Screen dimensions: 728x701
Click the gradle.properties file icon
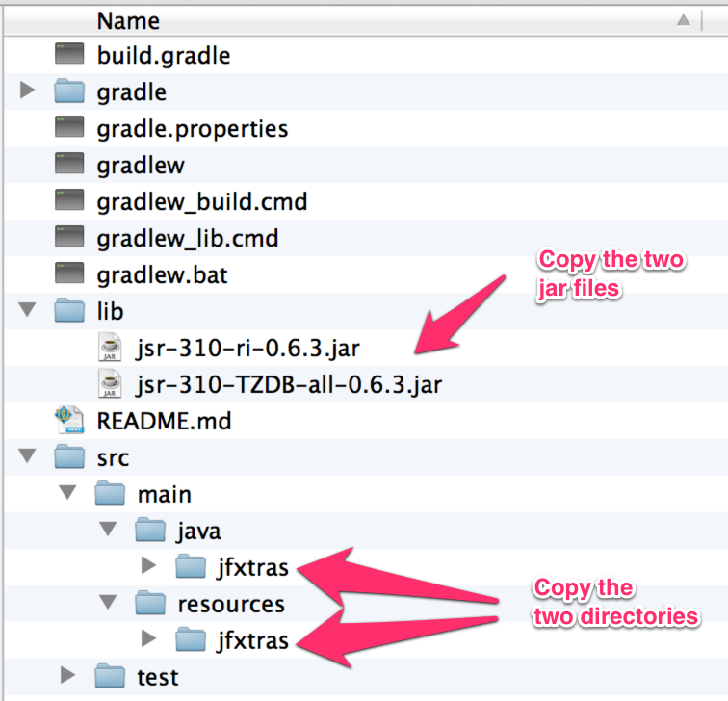(70, 128)
